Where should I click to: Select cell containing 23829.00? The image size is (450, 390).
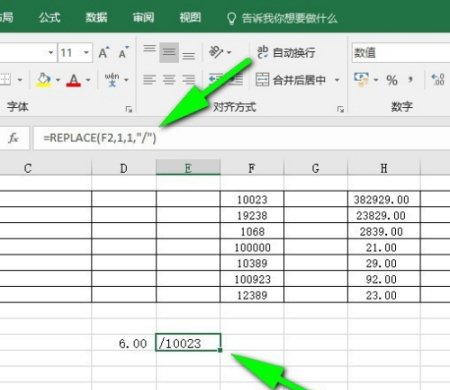click(384, 215)
